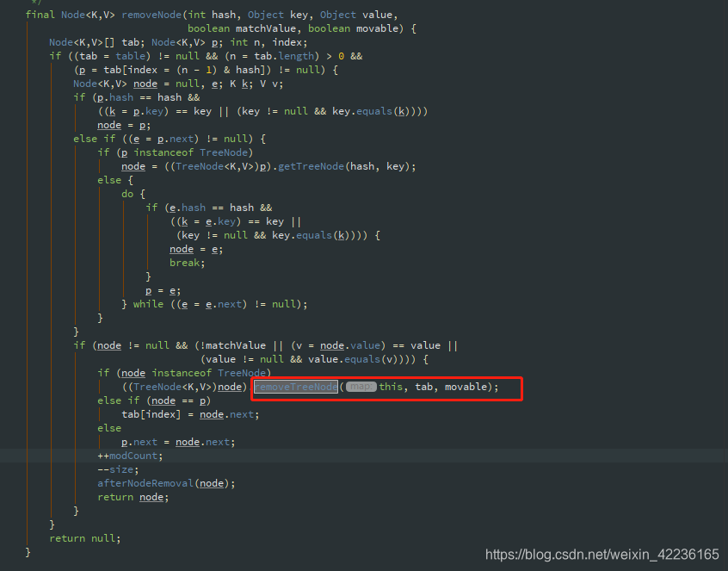
Task: Click the numeral 1 in '(n - 1)'
Action: [208, 70]
